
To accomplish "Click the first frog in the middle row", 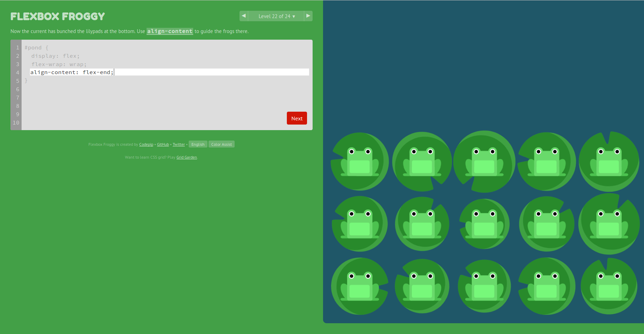I will [x=360, y=224].
